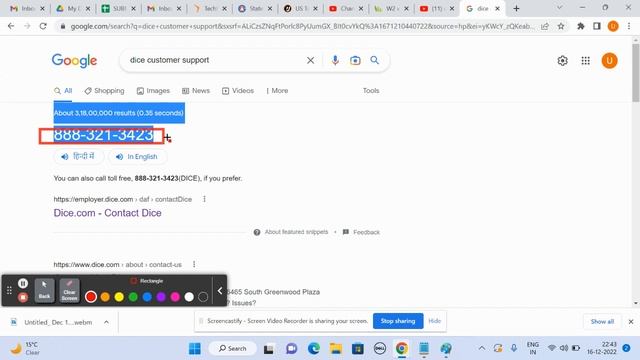640x360 pixels.
Task: Pause the Screencastify recording
Action: (23, 283)
